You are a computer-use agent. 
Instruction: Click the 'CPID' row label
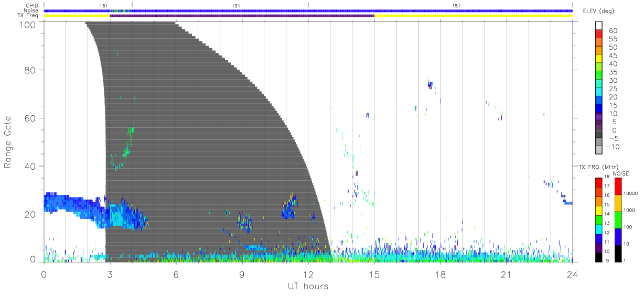tap(33, 6)
